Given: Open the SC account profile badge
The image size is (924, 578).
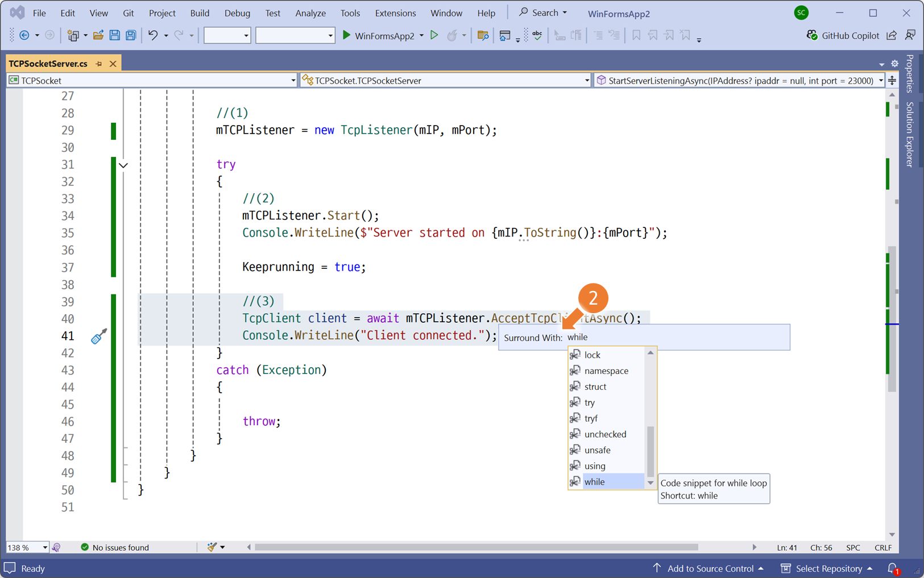Looking at the screenshot, I should 801,13.
